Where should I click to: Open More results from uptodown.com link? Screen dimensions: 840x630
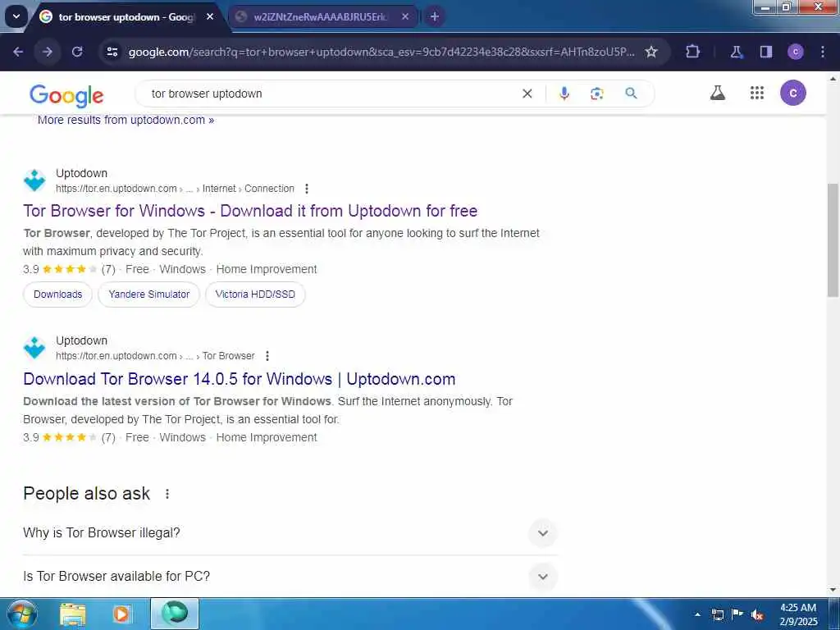click(126, 120)
